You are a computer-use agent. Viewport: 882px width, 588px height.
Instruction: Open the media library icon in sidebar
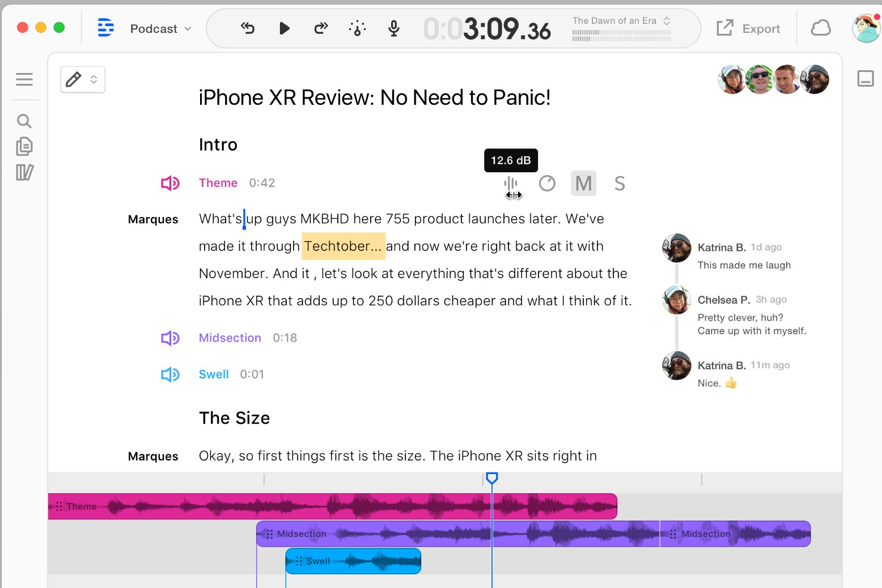pyautogui.click(x=24, y=172)
